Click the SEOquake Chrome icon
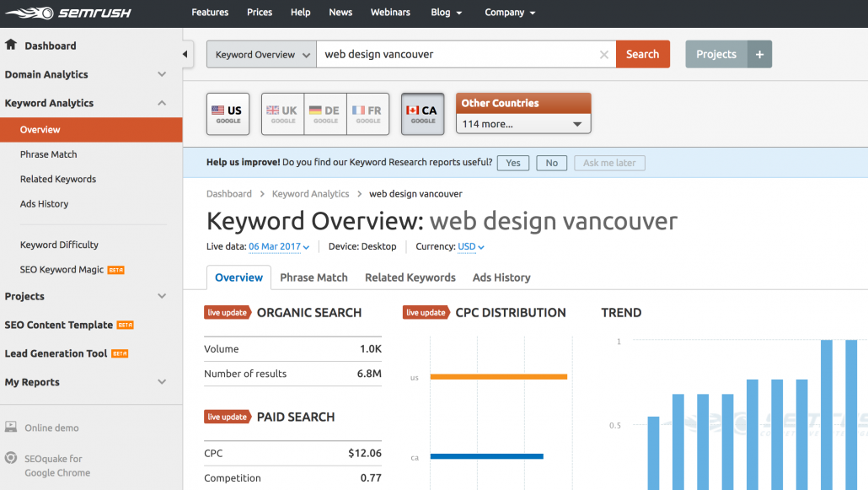Image resolution: width=868 pixels, height=490 pixels. click(x=10, y=458)
